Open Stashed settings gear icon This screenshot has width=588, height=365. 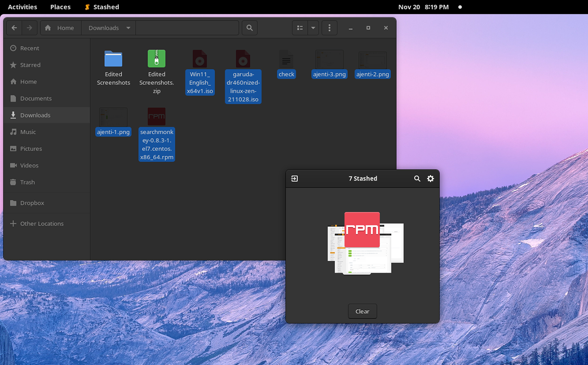click(x=430, y=179)
